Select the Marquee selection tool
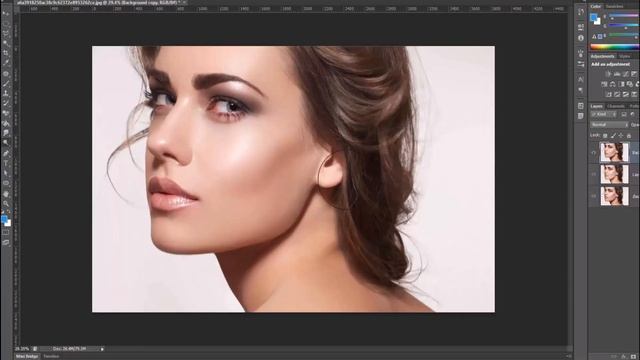This screenshot has width=640, height=360. coord(6,24)
